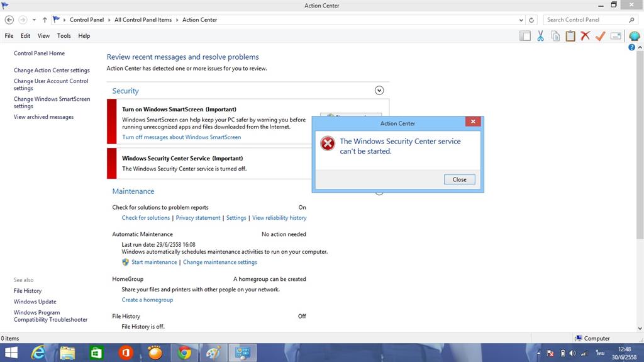Image resolution: width=644 pixels, height=362 pixels.
Task: Expand breadcrumb arrow after Control Panel
Action: point(109,20)
